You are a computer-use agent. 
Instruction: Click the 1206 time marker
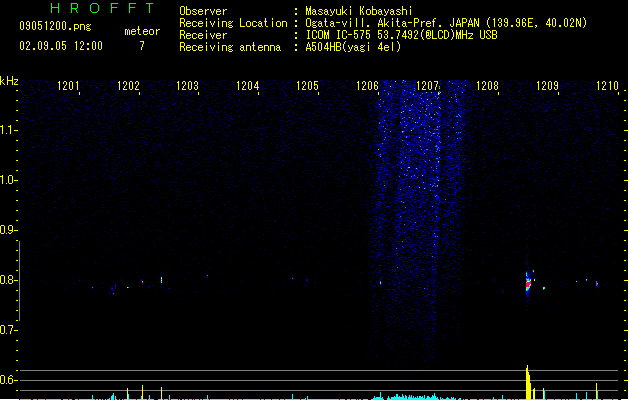click(367, 86)
